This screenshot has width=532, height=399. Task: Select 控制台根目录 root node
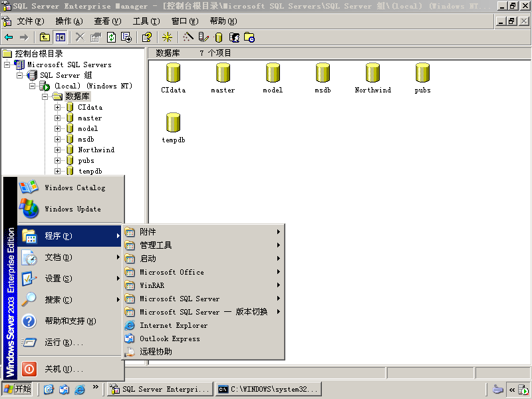point(39,54)
